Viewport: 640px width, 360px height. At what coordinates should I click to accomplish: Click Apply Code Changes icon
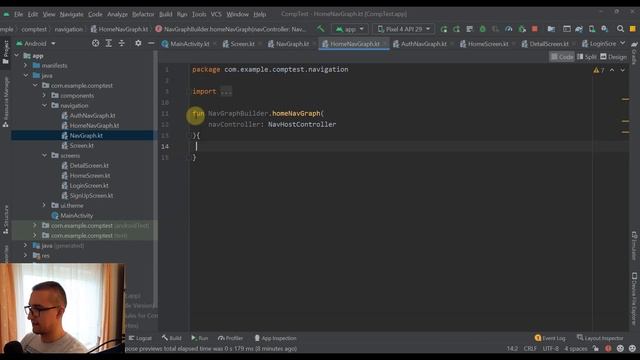tap(469, 29)
